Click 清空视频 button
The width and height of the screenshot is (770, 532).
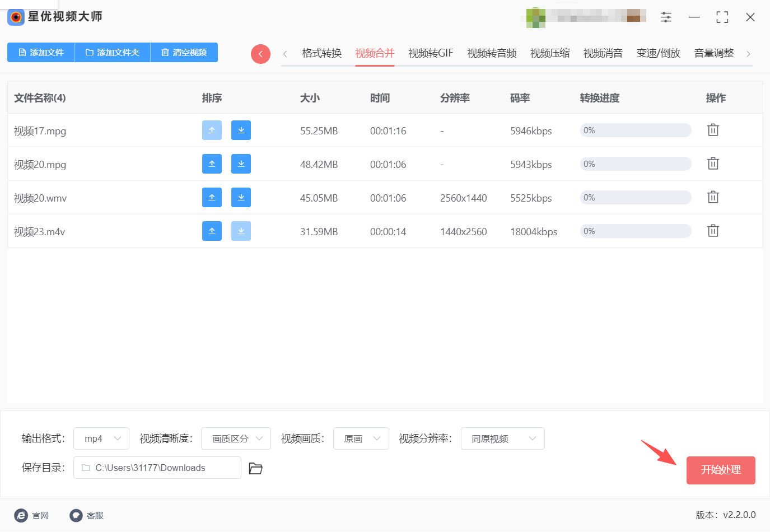[x=184, y=52]
